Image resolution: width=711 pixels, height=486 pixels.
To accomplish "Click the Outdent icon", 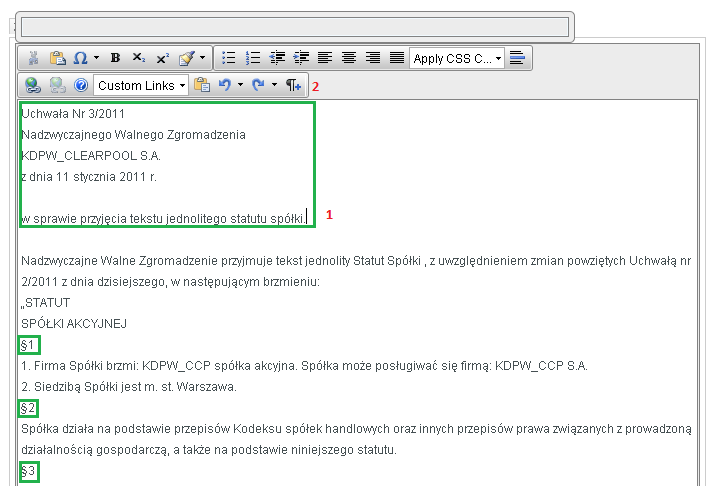I will pos(277,58).
